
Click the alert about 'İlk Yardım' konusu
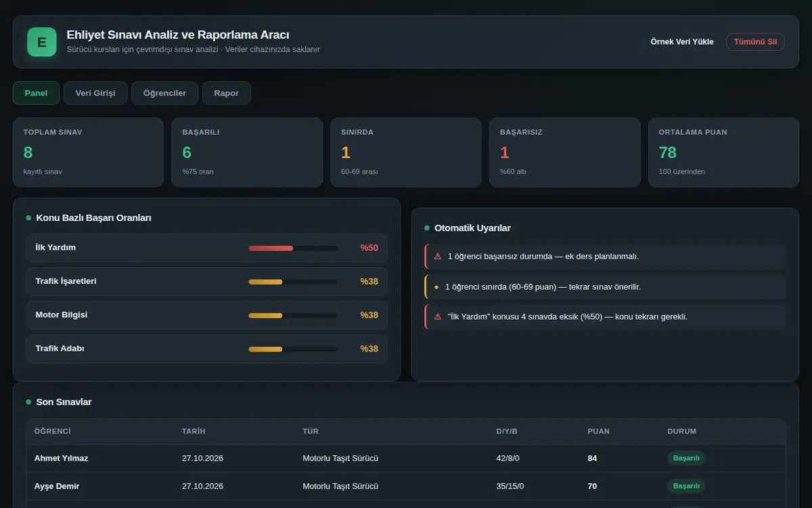click(606, 317)
